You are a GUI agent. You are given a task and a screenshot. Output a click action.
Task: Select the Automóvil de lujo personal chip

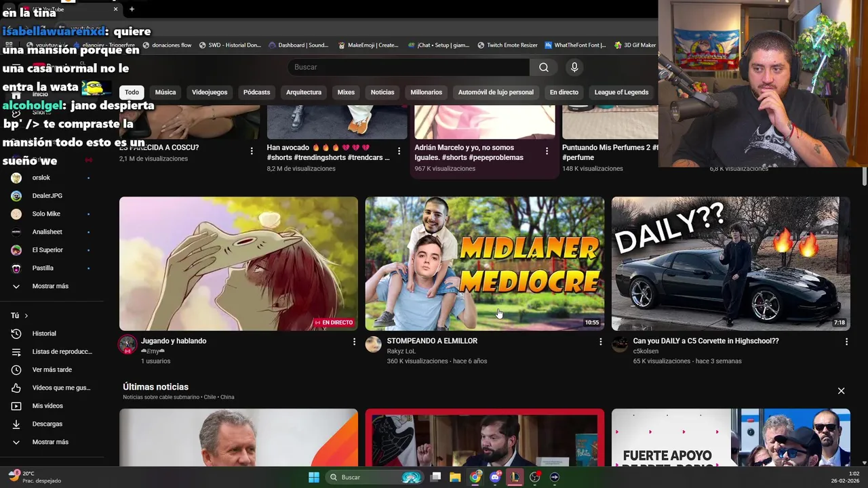point(496,92)
